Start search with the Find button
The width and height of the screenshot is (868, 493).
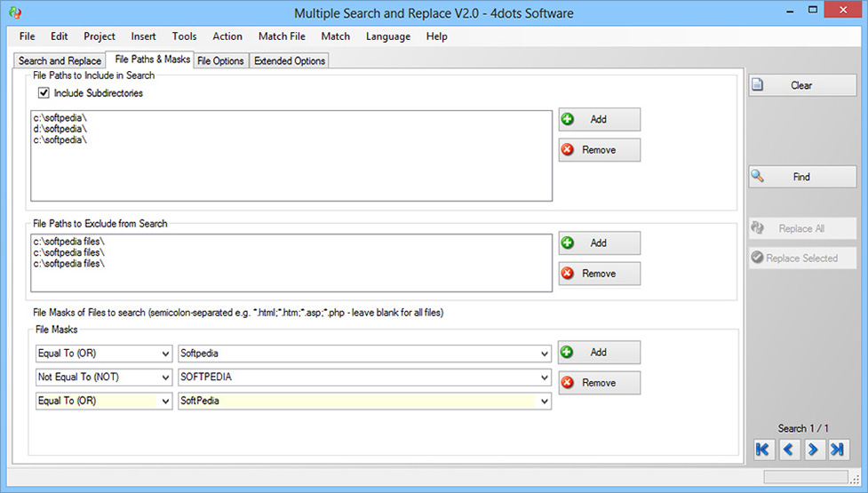[x=802, y=177]
